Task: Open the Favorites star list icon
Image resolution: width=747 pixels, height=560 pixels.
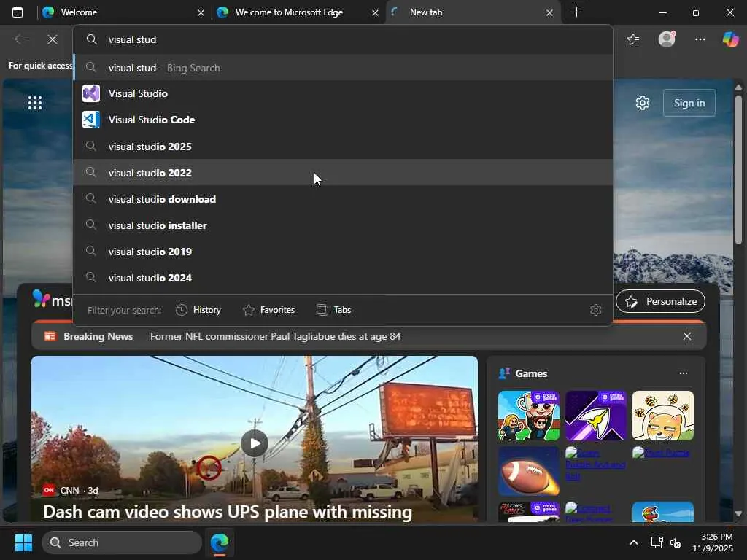Action: tap(633, 39)
